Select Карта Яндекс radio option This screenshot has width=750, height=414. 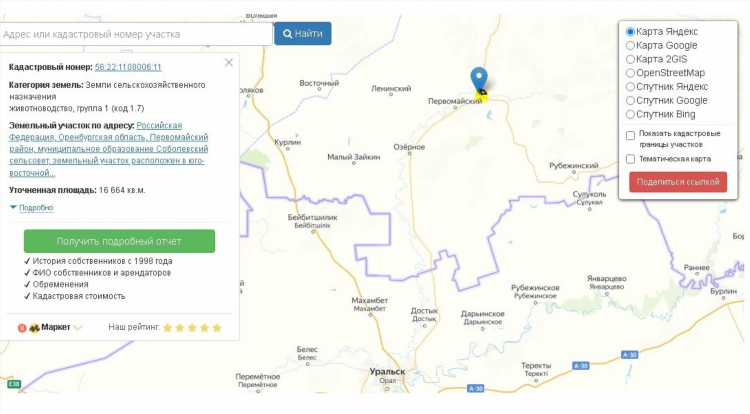[x=630, y=32]
